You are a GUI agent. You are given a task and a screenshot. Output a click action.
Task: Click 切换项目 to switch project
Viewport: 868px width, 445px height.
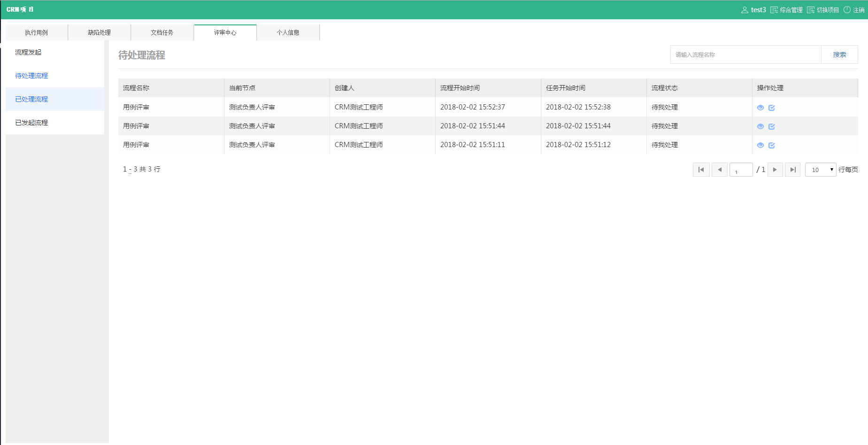coord(823,10)
